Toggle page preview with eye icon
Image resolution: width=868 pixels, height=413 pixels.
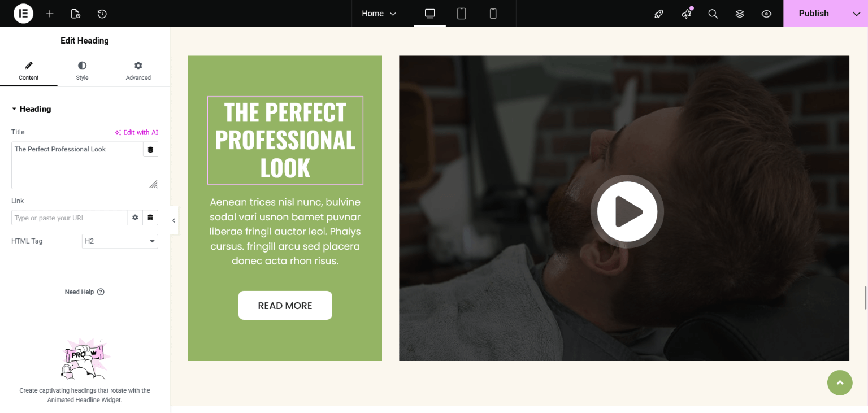pos(766,14)
